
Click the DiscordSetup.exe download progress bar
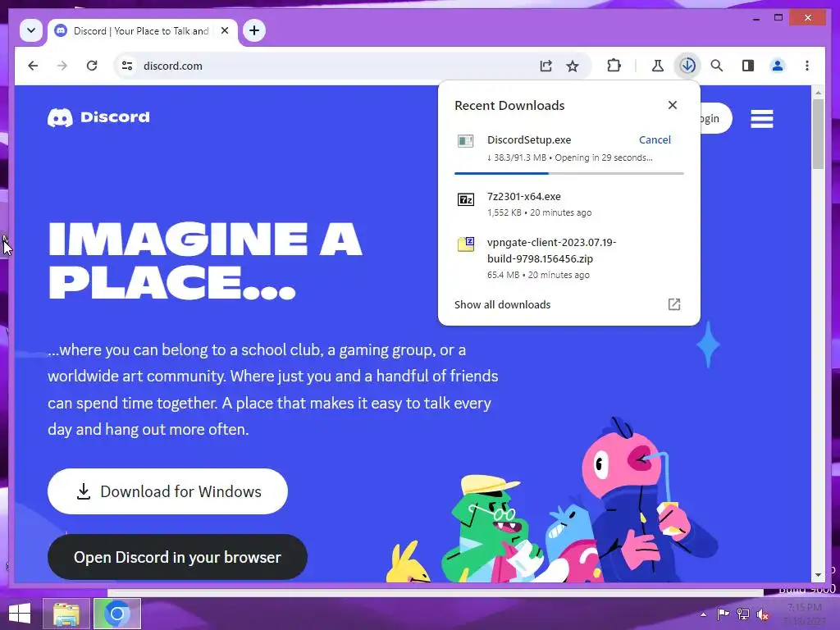click(569, 174)
